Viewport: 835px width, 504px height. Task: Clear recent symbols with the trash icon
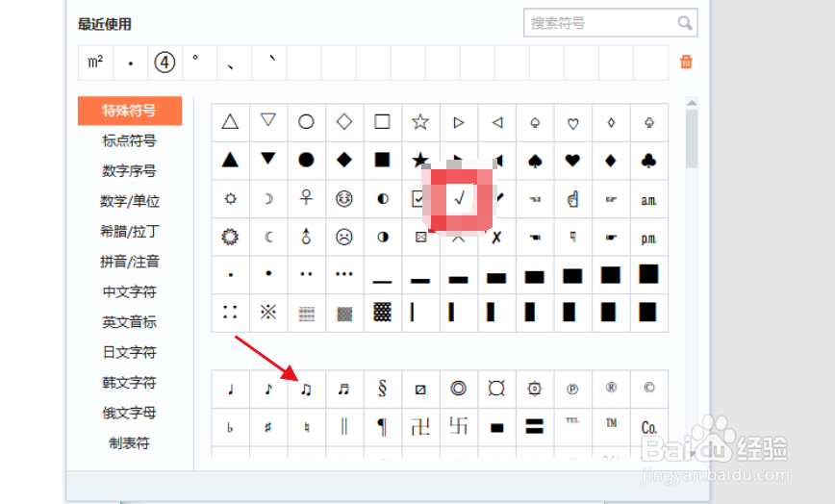(x=686, y=62)
